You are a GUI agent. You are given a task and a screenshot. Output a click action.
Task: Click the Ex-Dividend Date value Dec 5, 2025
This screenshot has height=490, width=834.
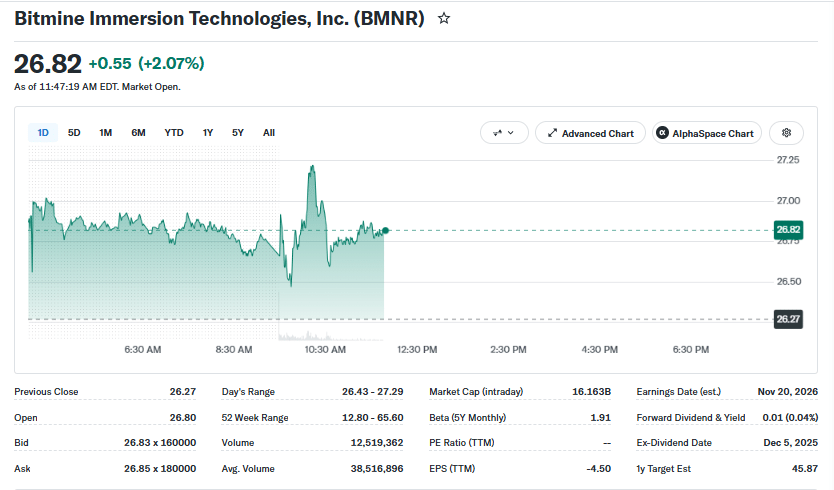click(790, 443)
